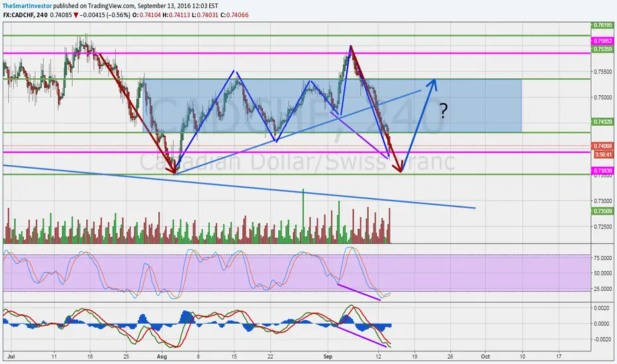Click the green 0.76195 price label
The height and width of the screenshot is (364, 617).
603,25
